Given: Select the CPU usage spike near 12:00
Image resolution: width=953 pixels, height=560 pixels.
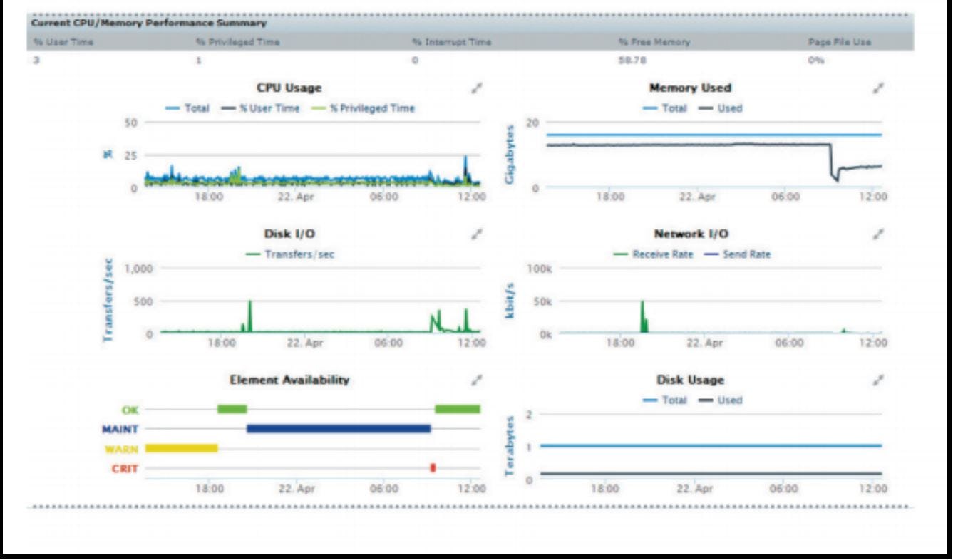Looking at the screenshot, I should (x=467, y=160).
